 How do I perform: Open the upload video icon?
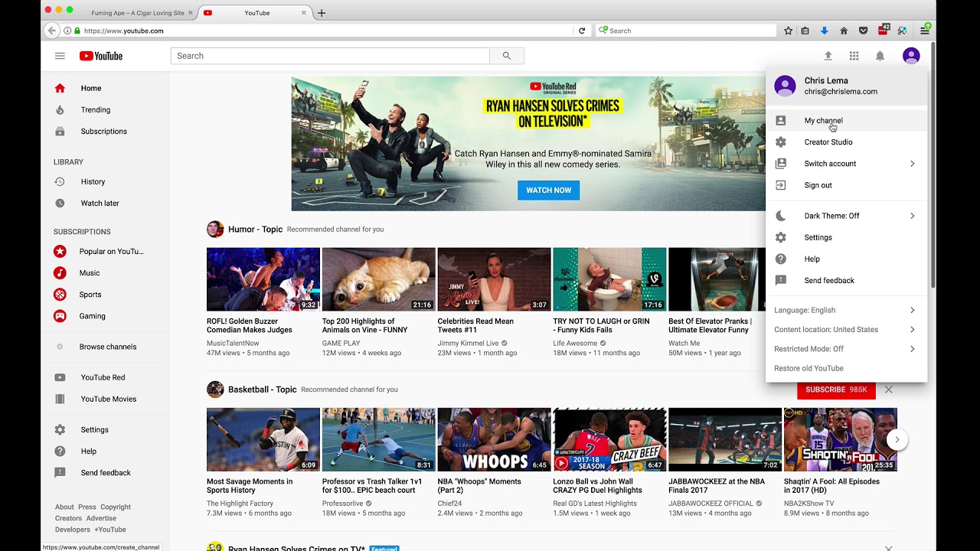coord(828,56)
